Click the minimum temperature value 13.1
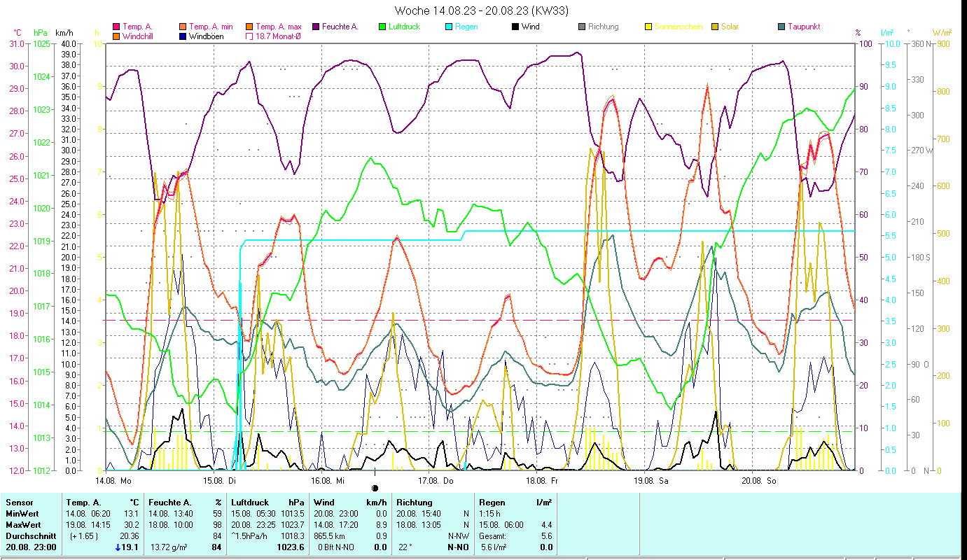This screenshot has height=560, width=967. coord(132,514)
